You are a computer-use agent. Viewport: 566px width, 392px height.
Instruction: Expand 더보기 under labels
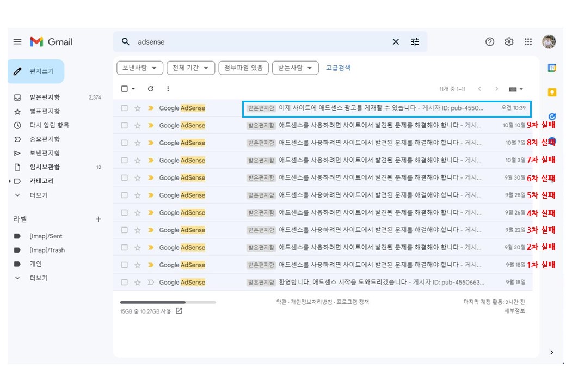pyautogui.click(x=38, y=278)
